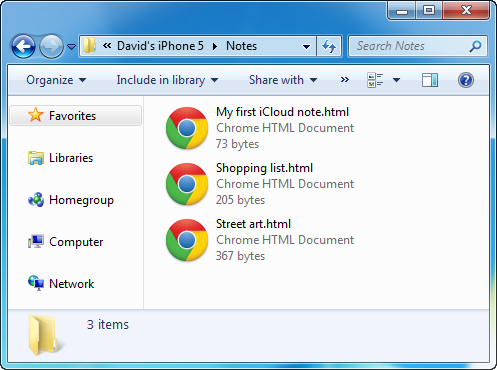This screenshot has height=370, width=497.
Task: Open the view options dropdown arrow
Action: [396, 80]
